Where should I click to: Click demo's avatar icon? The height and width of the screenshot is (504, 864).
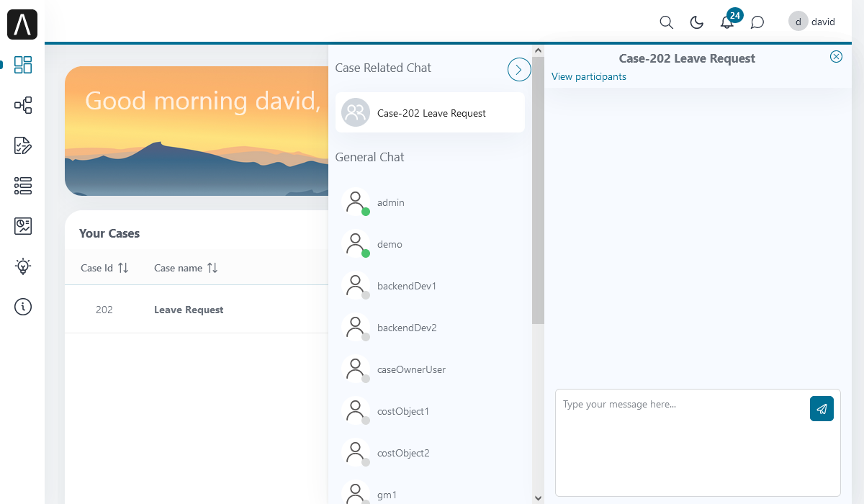(355, 245)
